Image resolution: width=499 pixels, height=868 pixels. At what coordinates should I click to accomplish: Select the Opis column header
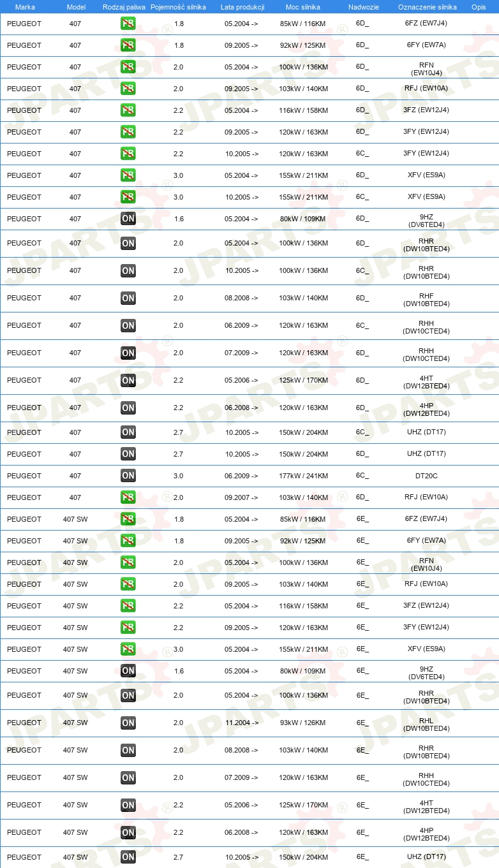coord(479,7)
